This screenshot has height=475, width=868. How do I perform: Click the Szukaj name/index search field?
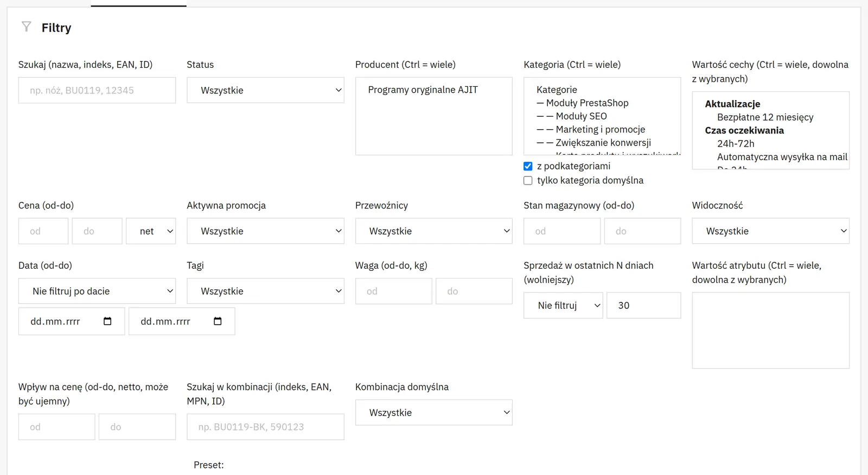point(97,90)
